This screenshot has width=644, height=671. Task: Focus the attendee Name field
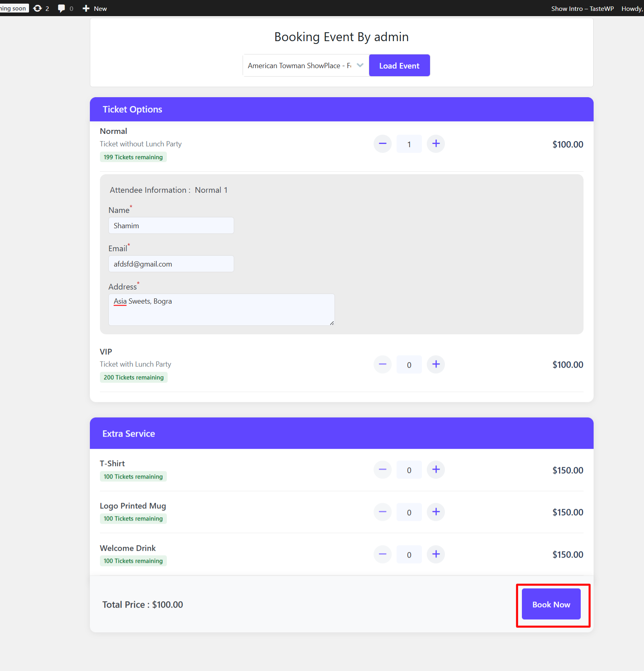pos(171,226)
